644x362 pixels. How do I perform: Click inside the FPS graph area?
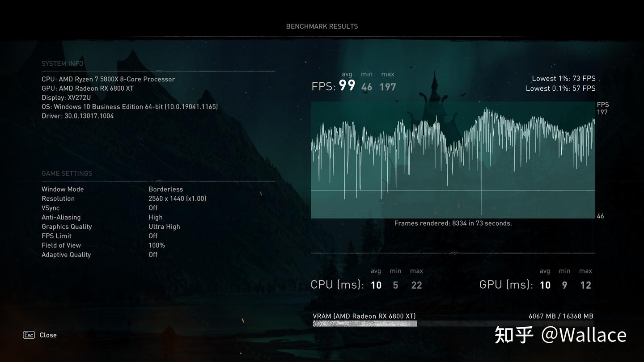coord(453,160)
